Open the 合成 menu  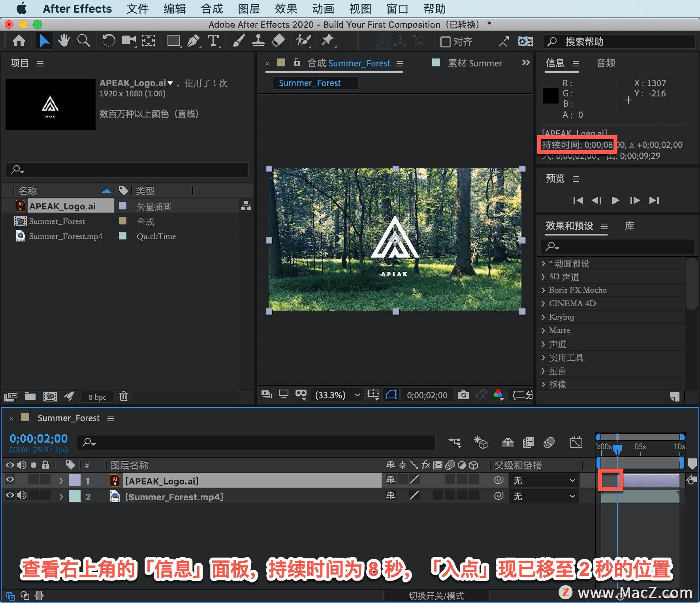click(x=212, y=9)
